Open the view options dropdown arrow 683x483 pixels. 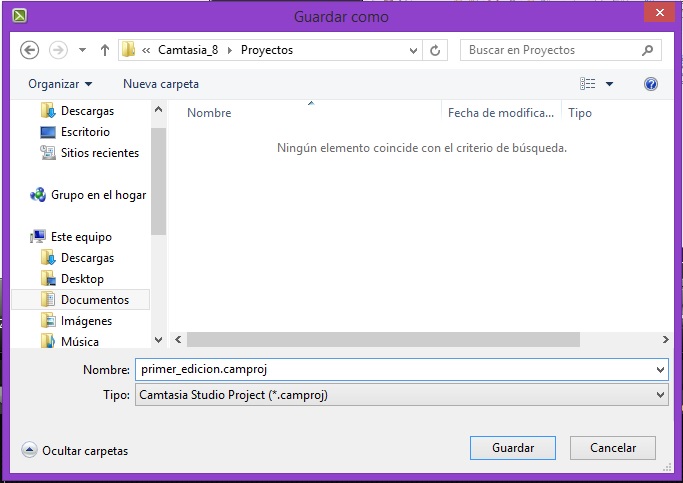click(x=610, y=84)
